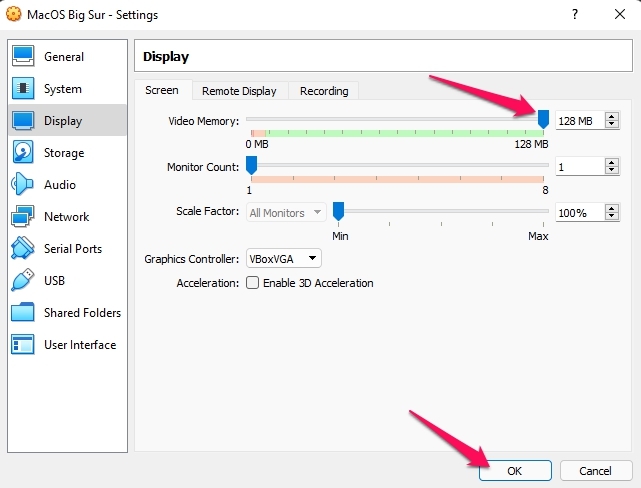The width and height of the screenshot is (641, 488).
Task: Go to General settings category
Action: tap(64, 56)
